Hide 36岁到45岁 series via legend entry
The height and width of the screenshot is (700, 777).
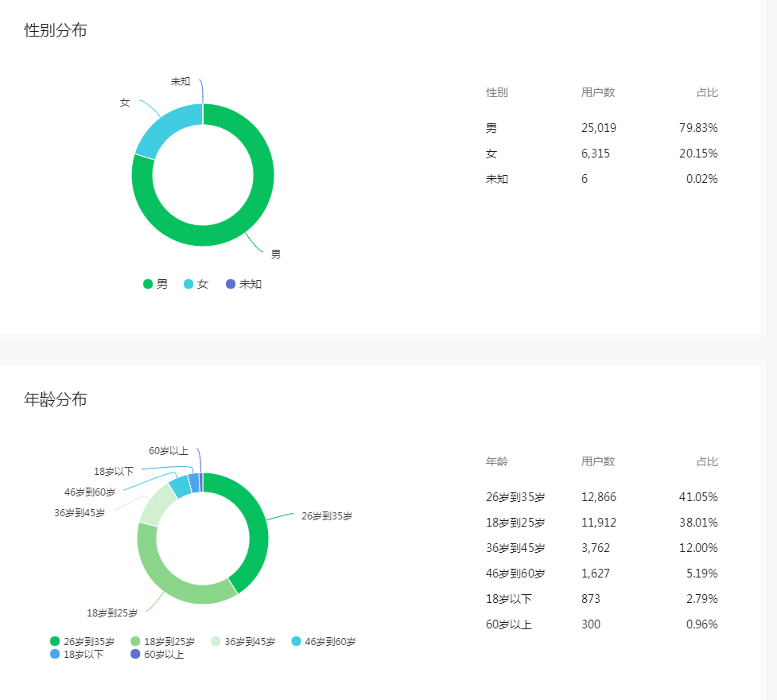pyautogui.click(x=243, y=641)
